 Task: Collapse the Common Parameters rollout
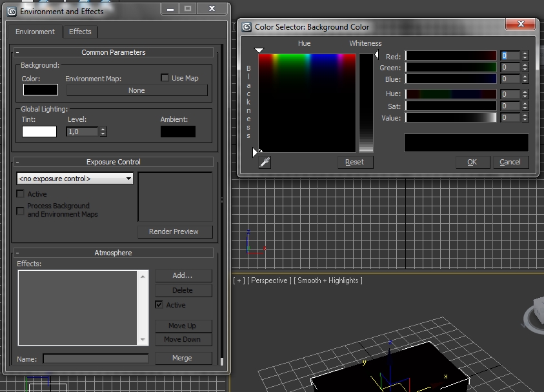(x=114, y=52)
